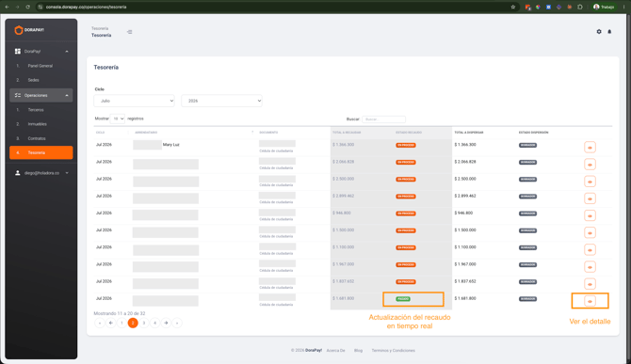
Task: Click the Documento column header
Action: coord(268,133)
